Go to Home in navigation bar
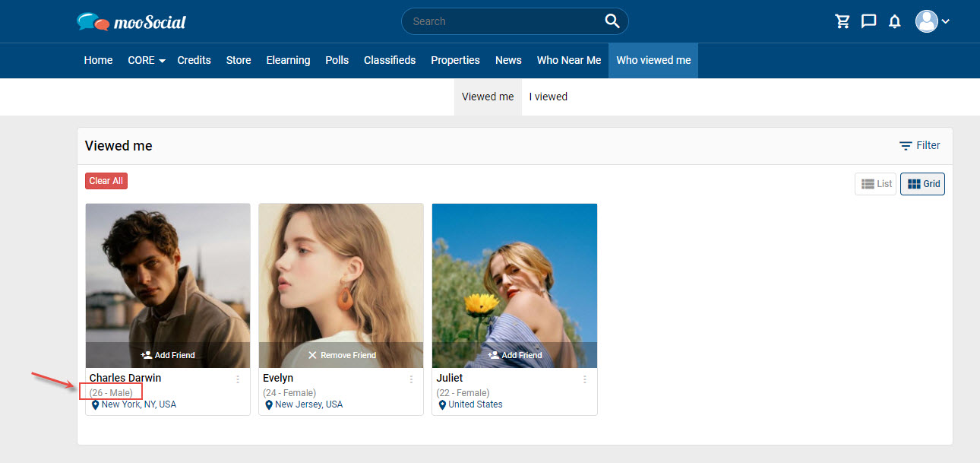Viewport: 980px width, 463px height. [x=98, y=60]
